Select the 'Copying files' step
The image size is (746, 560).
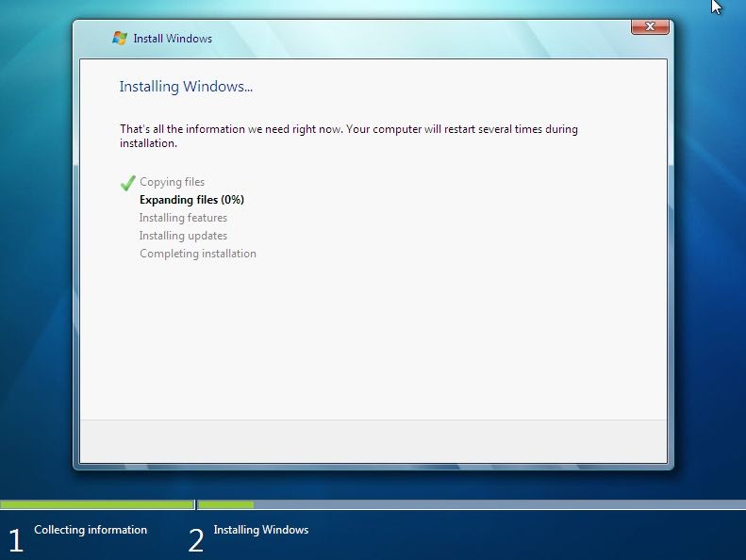pyautogui.click(x=173, y=182)
